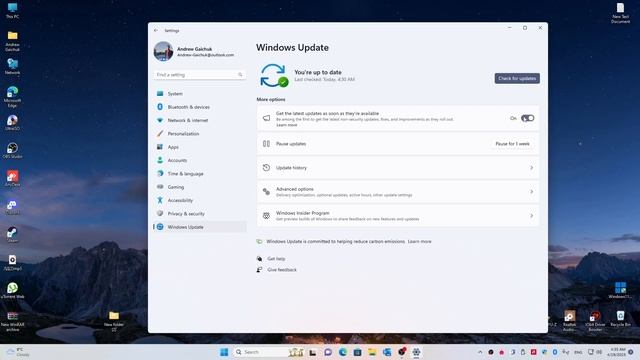
Task: Select New Text Document on desktop
Action: (620, 13)
